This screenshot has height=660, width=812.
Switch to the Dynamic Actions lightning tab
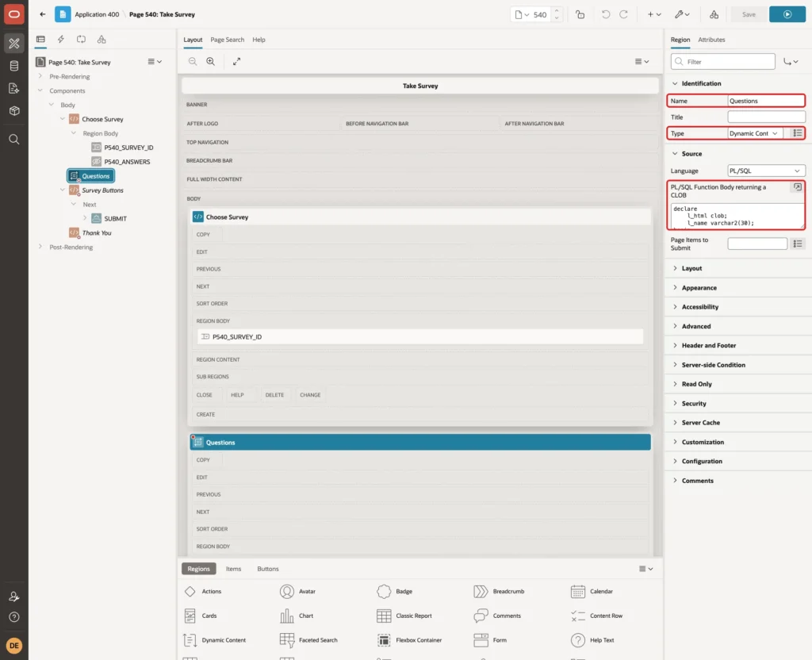point(60,39)
